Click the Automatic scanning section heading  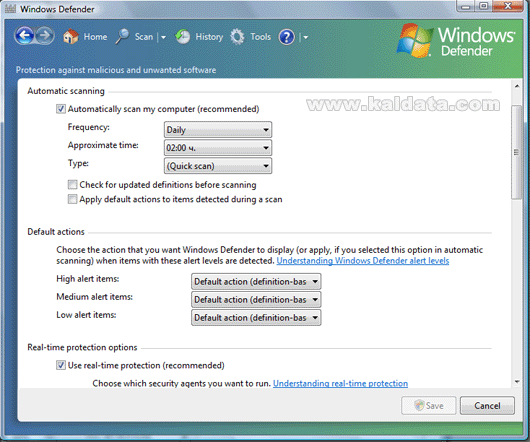point(66,91)
